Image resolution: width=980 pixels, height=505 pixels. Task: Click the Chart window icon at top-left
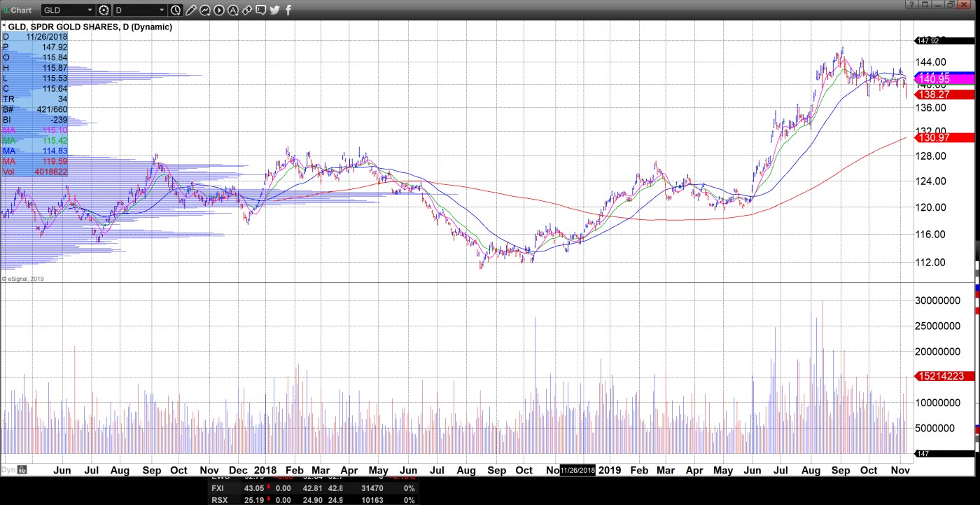tap(7, 10)
